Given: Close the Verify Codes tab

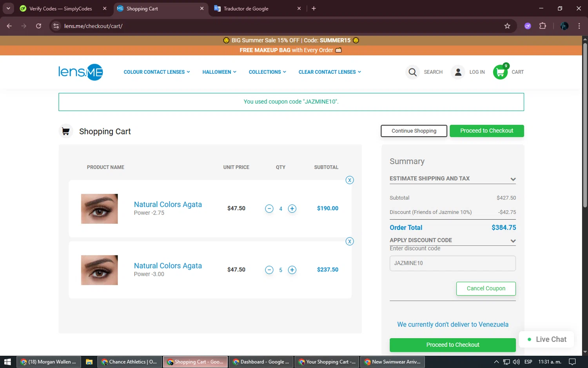Looking at the screenshot, I should click(x=105, y=9).
